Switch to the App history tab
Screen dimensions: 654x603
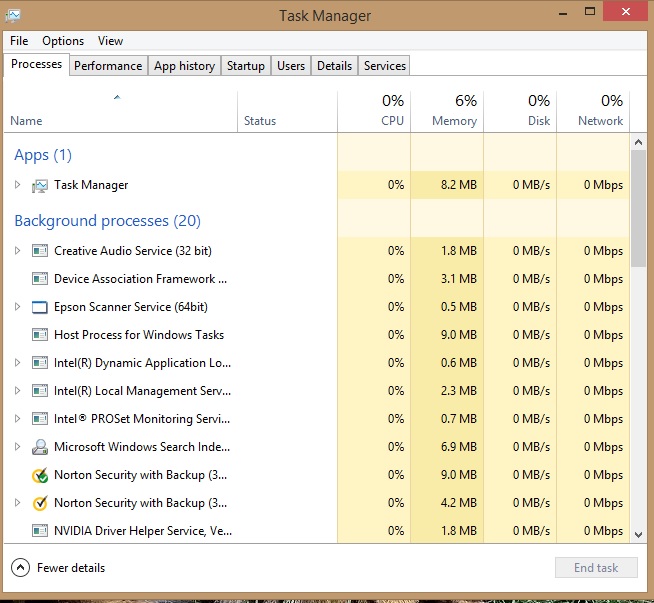[184, 66]
